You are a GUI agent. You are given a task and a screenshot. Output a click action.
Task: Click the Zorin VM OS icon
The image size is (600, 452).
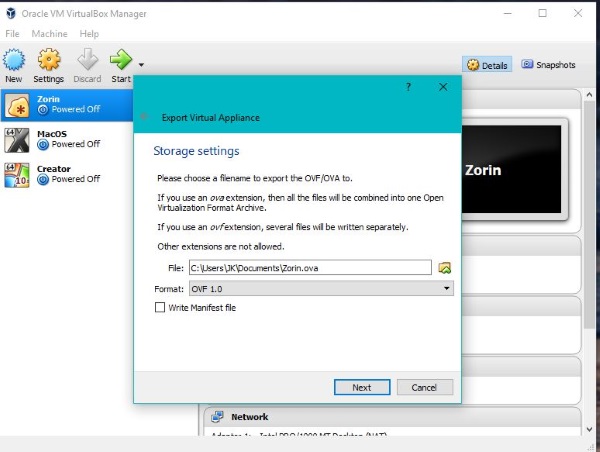tap(17, 105)
